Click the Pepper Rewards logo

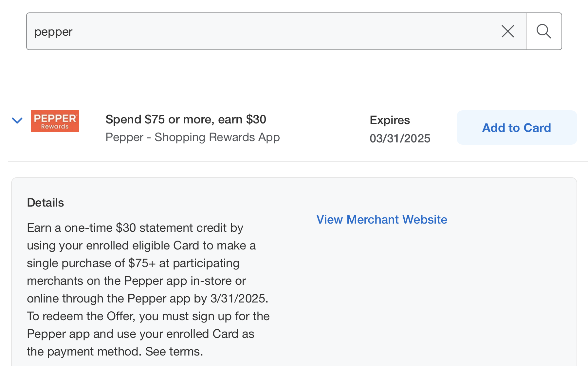coord(55,121)
